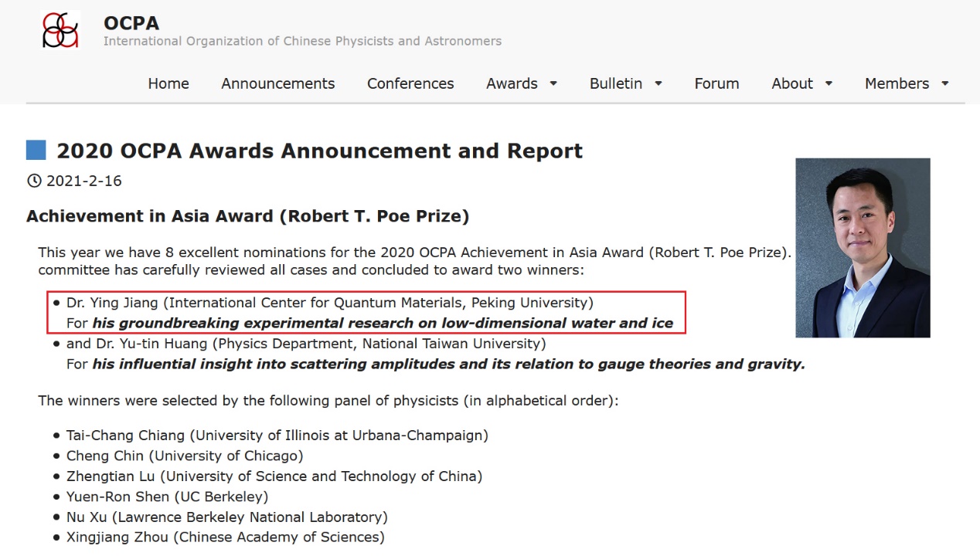The width and height of the screenshot is (980, 556).
Task: Click the 2021-2-16 publication date
Action: (83, 181)
